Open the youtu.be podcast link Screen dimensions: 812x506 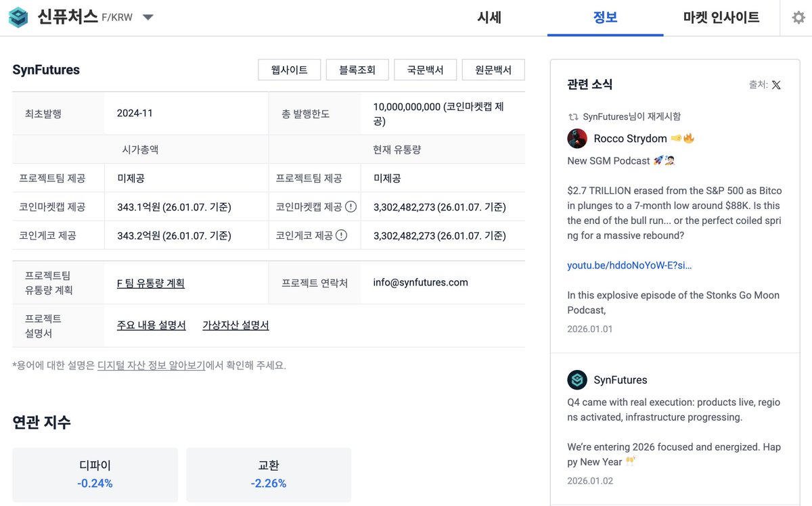point(629,265)
